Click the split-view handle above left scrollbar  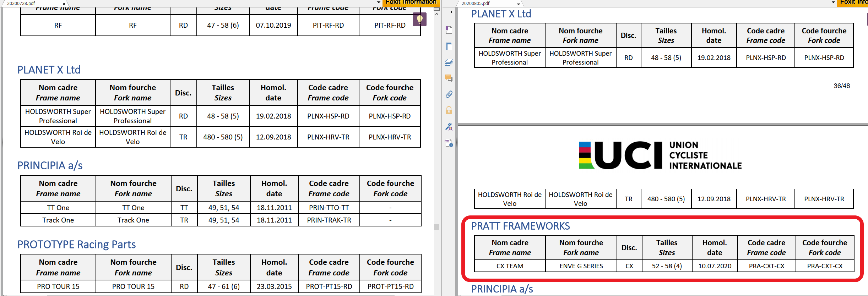click(436, 9)
